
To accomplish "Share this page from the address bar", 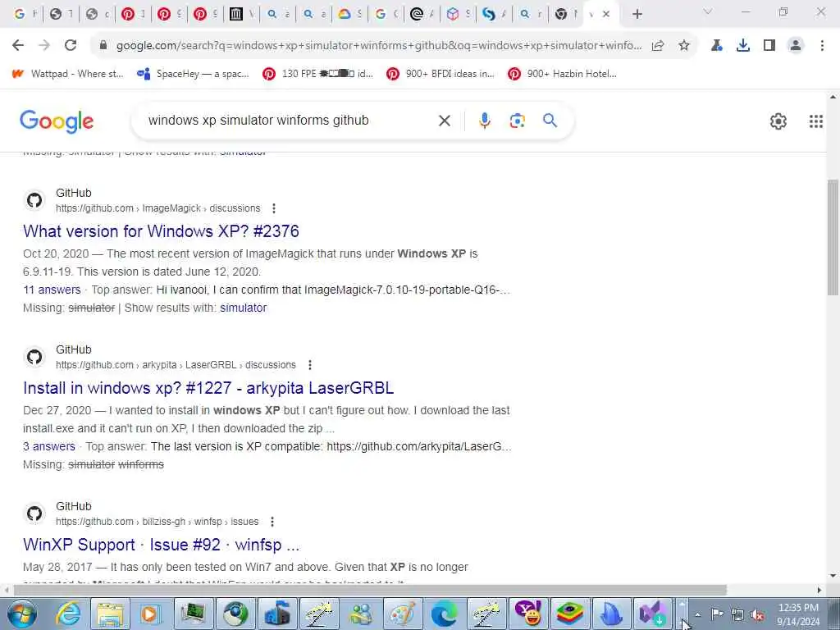I will point(658,46).
